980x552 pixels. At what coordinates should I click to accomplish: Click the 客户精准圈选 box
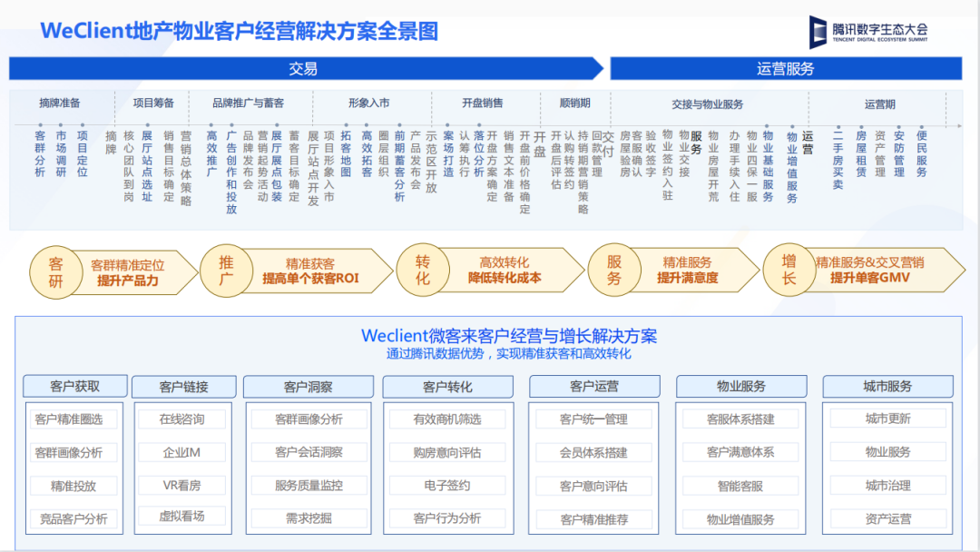click(73, 419)
